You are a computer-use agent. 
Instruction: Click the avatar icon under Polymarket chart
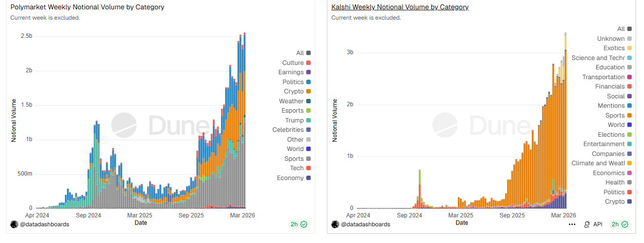pos(14,224)
